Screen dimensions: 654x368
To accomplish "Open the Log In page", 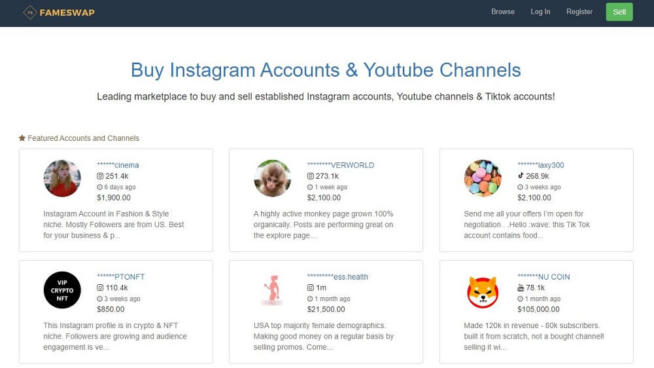I will click(540, 12).
